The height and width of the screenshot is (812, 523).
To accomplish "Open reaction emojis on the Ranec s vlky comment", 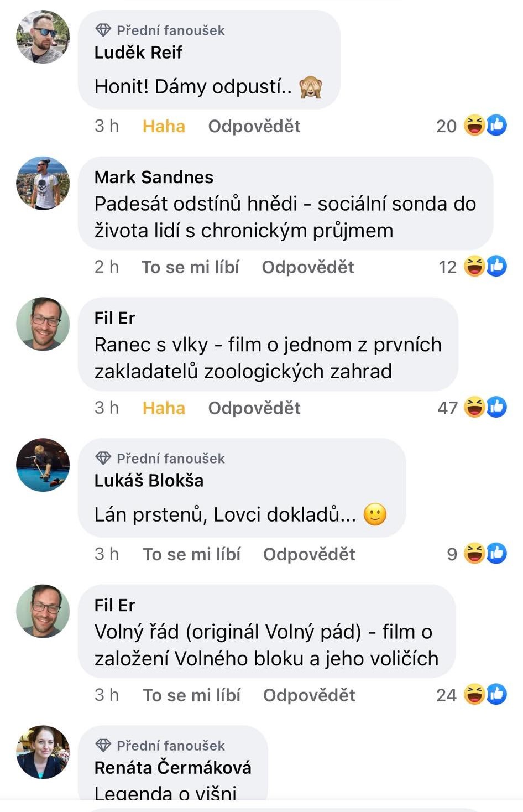I will coord(485,408).
